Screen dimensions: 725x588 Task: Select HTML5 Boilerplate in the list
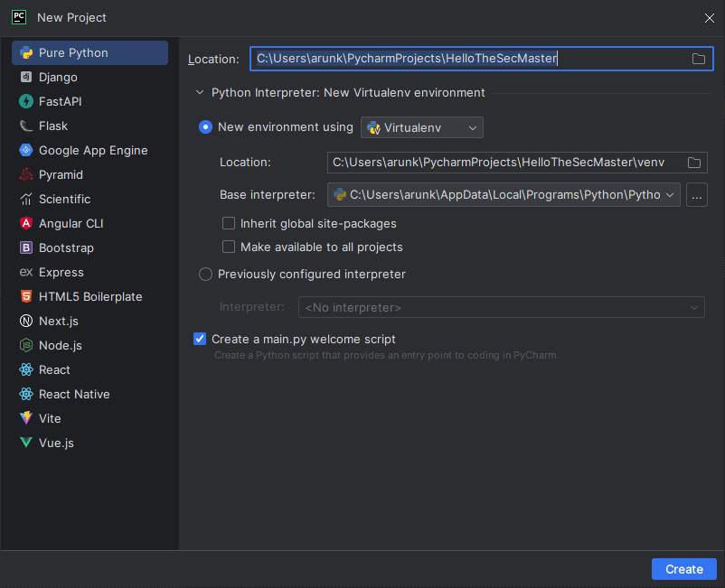click(x=89, y=296)
